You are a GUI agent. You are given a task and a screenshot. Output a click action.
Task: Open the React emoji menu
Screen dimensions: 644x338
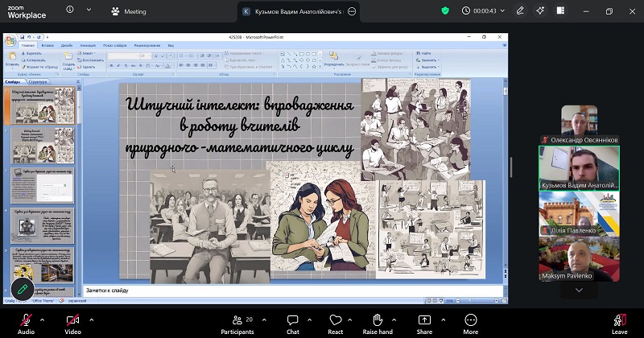coord(335,324)
